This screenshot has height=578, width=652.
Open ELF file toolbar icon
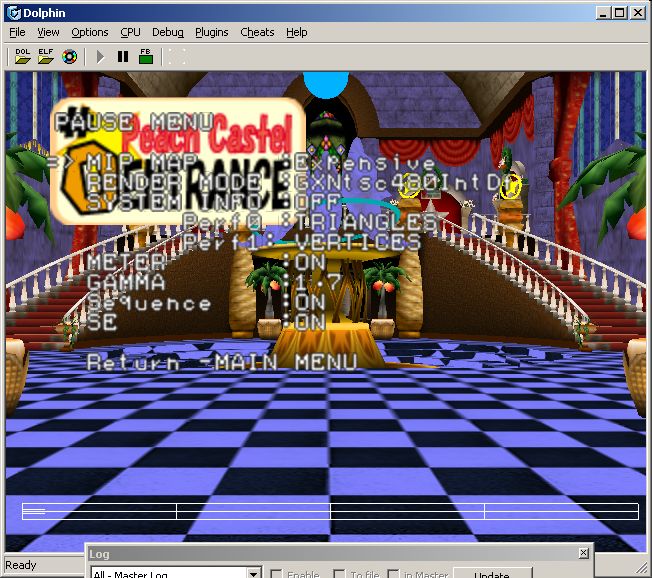coord(46,56)
